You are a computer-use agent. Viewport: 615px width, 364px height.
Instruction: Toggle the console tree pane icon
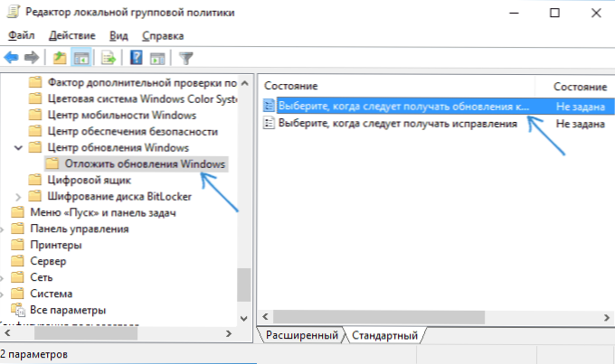(81, 58)
